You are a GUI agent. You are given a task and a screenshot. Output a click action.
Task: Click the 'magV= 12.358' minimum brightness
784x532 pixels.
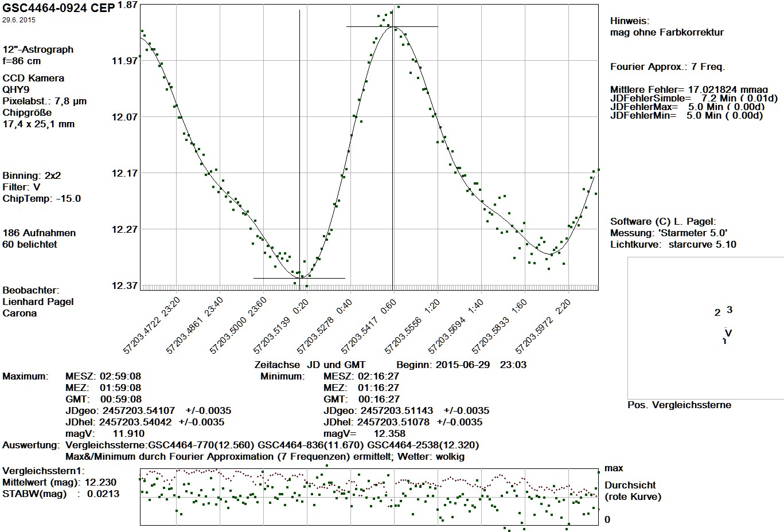364,433
